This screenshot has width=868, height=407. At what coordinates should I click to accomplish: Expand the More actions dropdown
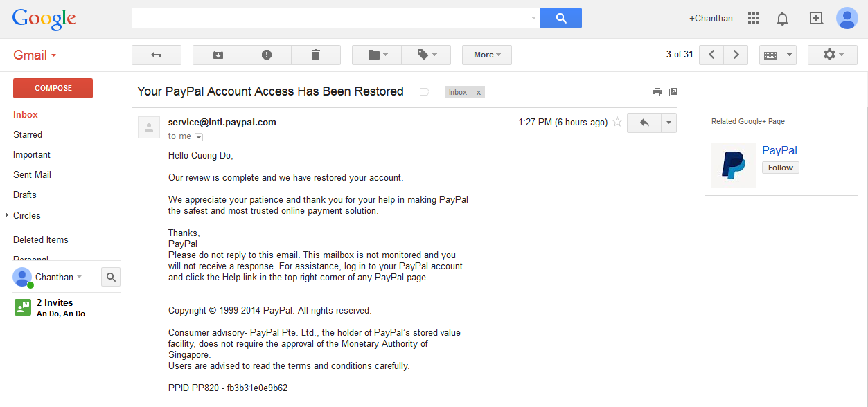point(486,55)
